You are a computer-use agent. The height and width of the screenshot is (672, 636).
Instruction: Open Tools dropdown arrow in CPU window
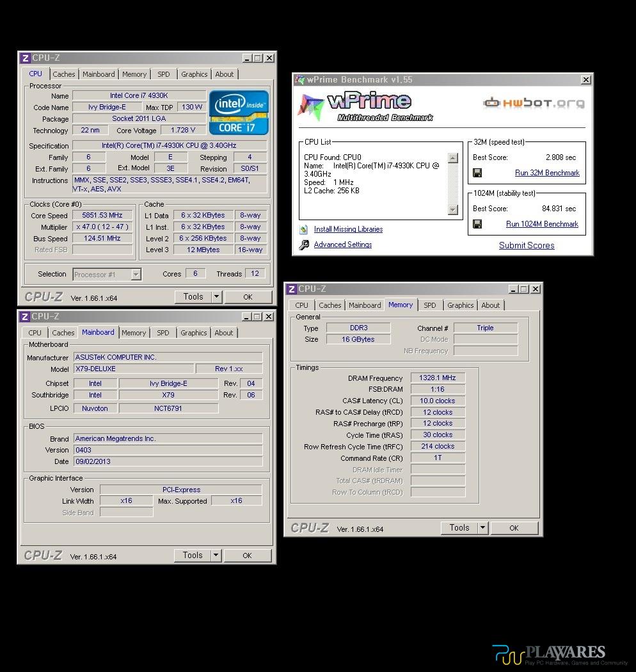coord(216,296)
